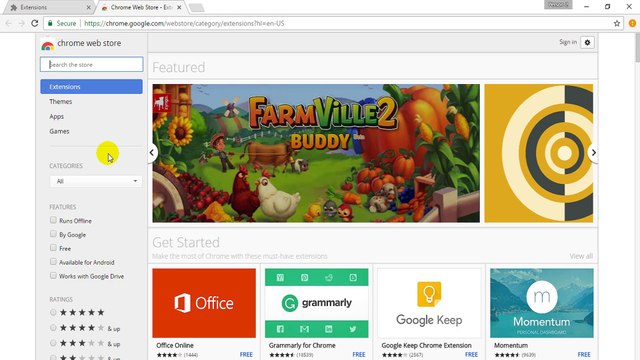The height and width of the screenshot is (360, 640).
Task: Open Google Keep extension tile
Action: [429, 303]
